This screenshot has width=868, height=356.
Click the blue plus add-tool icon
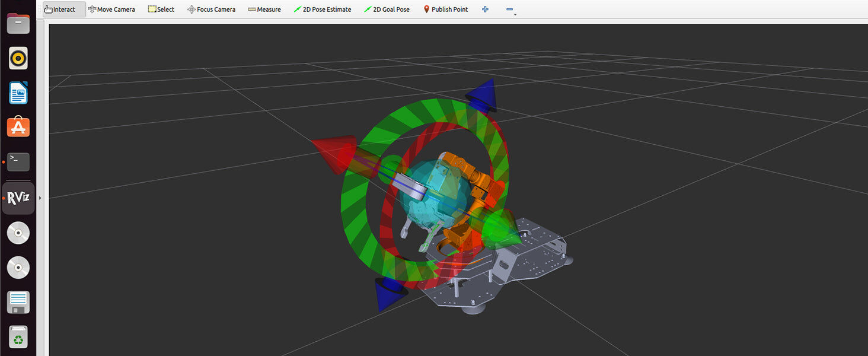485,9
